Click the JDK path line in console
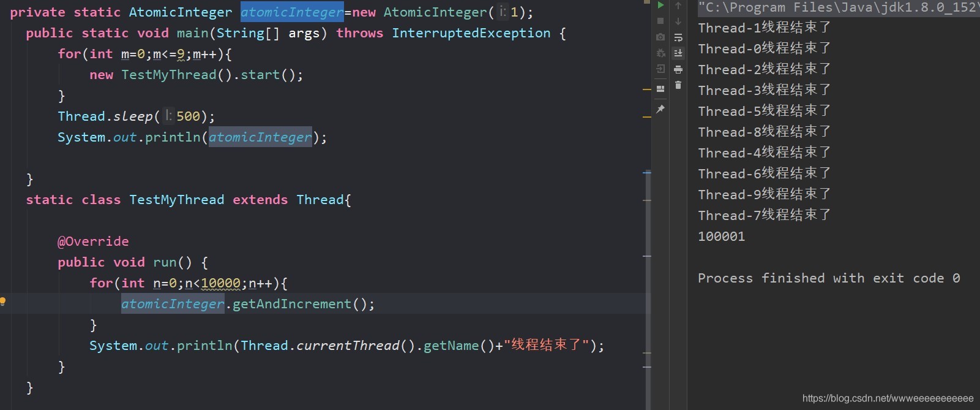 [839, 7]
